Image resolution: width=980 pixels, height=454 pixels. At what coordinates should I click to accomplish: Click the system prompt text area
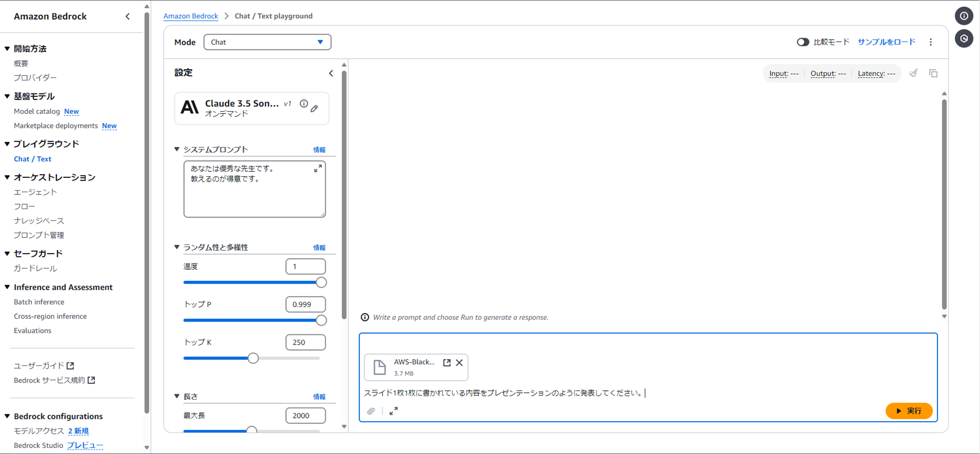[254, 189]
